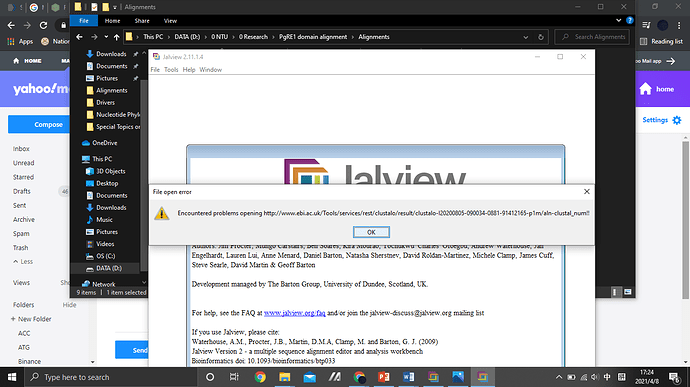Open Jalview Tools menu
This screenshot has width=690, height=387.
click(171, 70)
